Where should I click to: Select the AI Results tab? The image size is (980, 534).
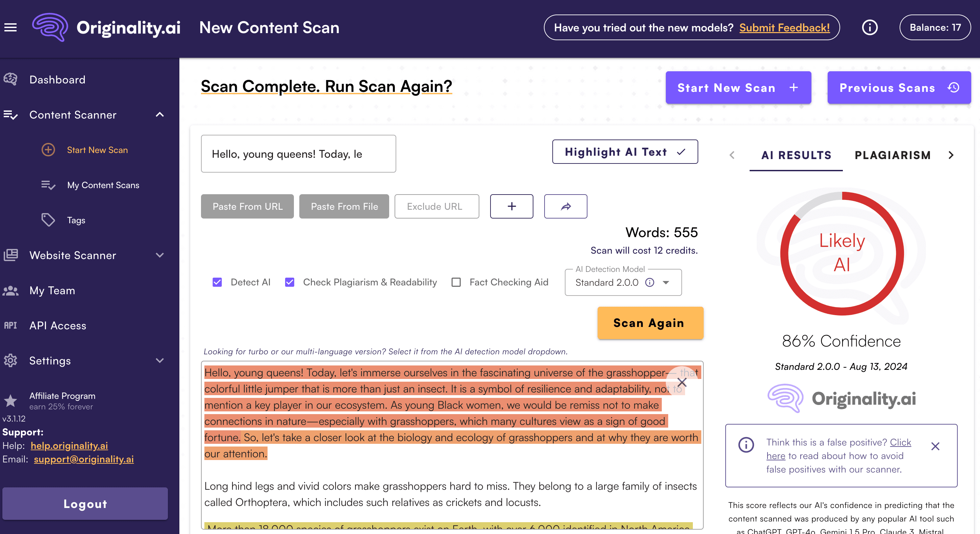(x=796, y=155)
